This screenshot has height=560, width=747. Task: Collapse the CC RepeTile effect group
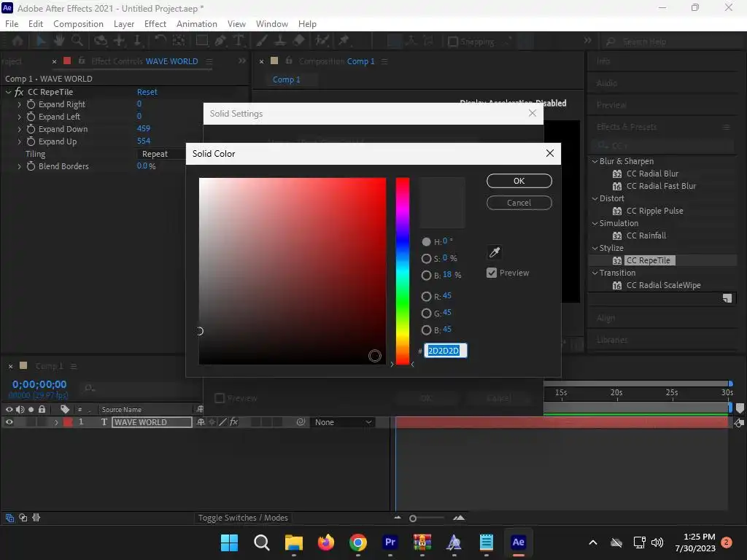coord(8,92)
